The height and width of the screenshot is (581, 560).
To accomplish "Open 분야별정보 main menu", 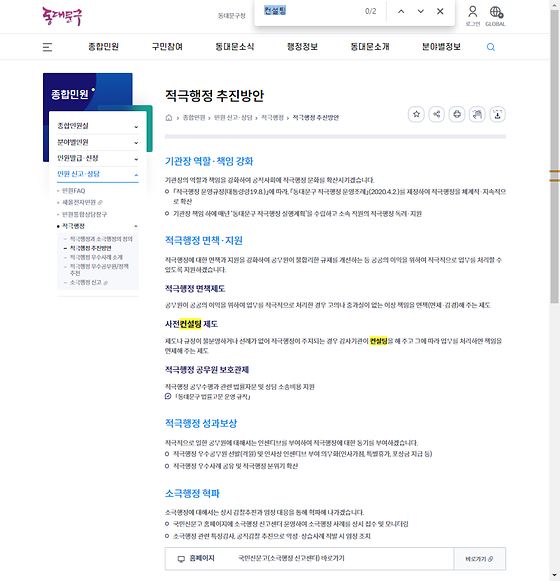I will click(x=441, y=47).
